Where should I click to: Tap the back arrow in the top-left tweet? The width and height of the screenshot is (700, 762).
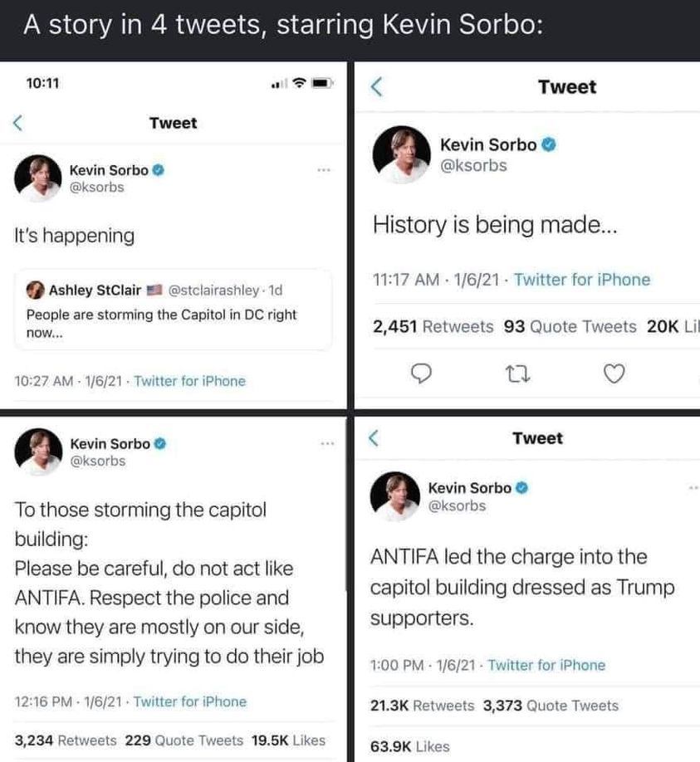tap(17, 123)
